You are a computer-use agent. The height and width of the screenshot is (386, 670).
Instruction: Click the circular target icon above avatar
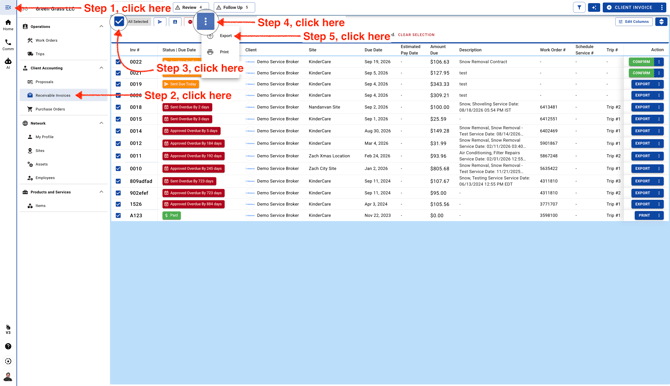click(x=8, y=362)
